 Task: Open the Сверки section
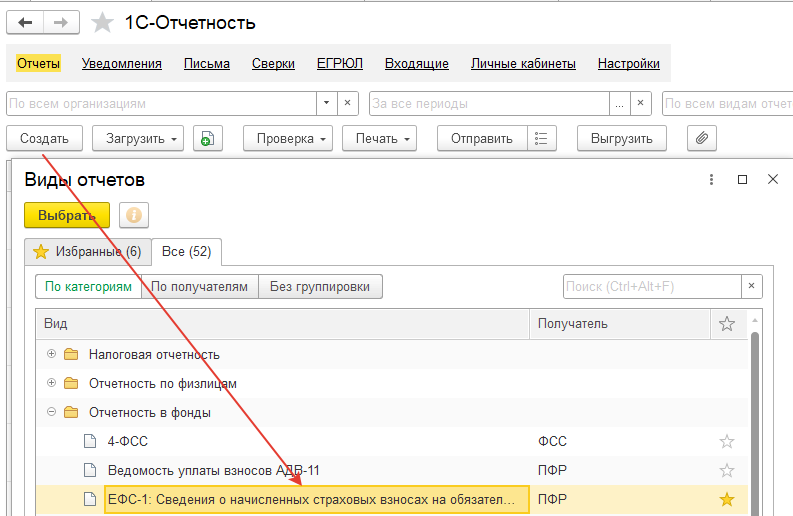tap(273, 63)
